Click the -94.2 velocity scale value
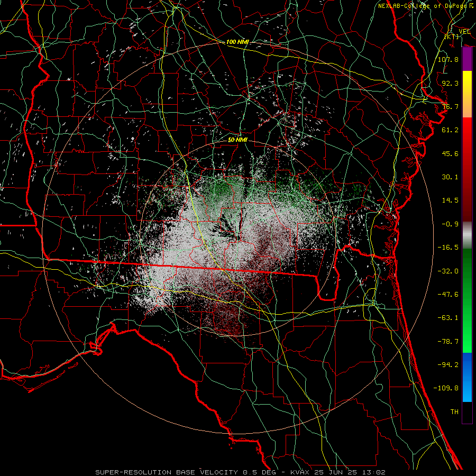Screen dimensions: 476x476 tap(448, 365)
